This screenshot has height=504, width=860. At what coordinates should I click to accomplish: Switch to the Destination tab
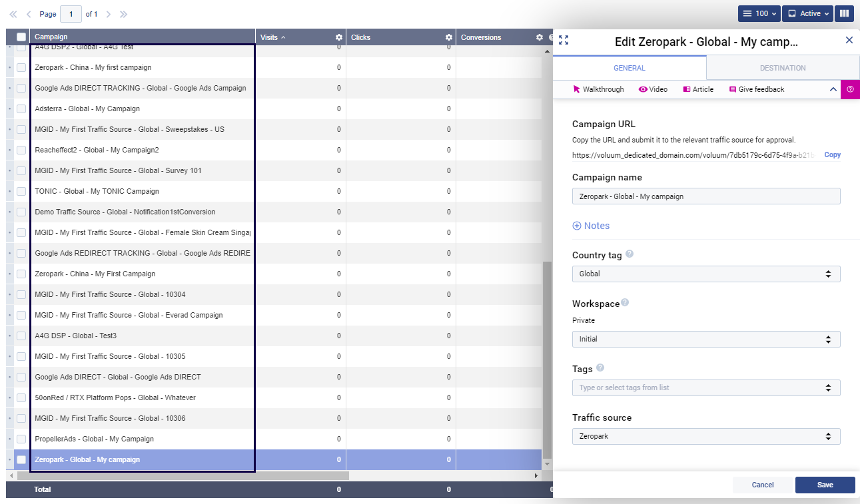pos(782,68)
